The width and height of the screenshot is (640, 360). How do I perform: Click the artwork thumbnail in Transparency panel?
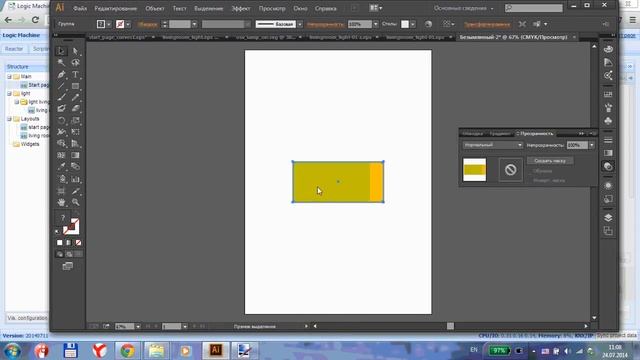[474, 170]
